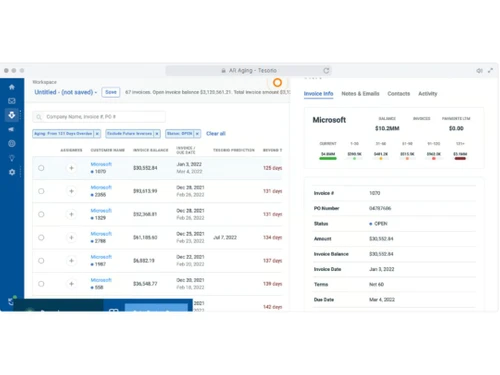
Task: Open the mail inbox sidebar icon
Action: (12, 101)
